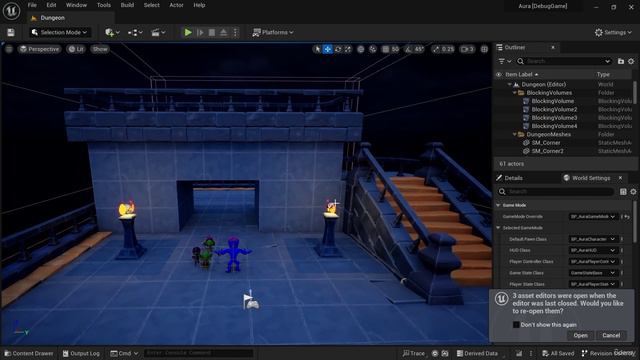Open the Selection Mode dropdown
This screenshot has height=360, width=640.
[x=60, y=32]
